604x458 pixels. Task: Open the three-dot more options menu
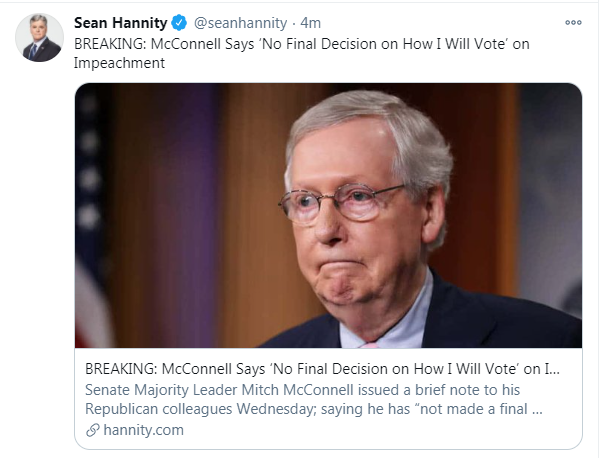573,22
